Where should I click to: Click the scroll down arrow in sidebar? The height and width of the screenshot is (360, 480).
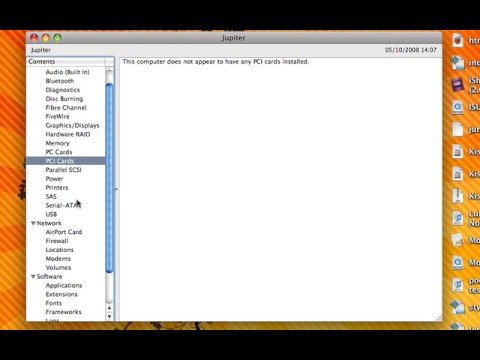point(109,316)
